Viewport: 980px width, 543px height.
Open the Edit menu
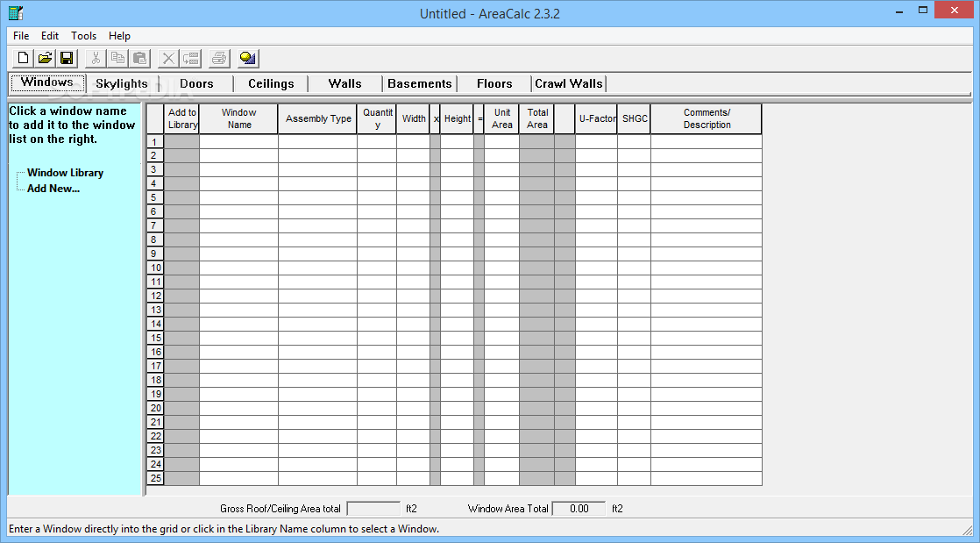pyautogui.click(x=50, y=36)
